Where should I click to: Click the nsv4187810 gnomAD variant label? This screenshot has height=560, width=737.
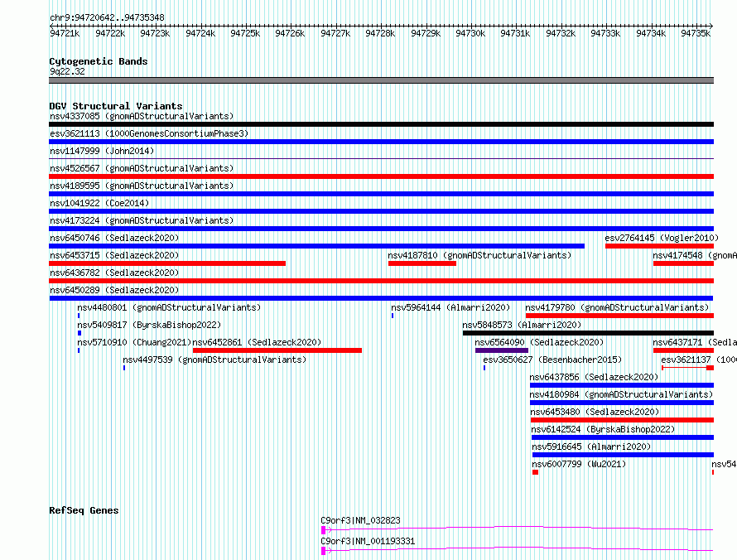(479, 255)
